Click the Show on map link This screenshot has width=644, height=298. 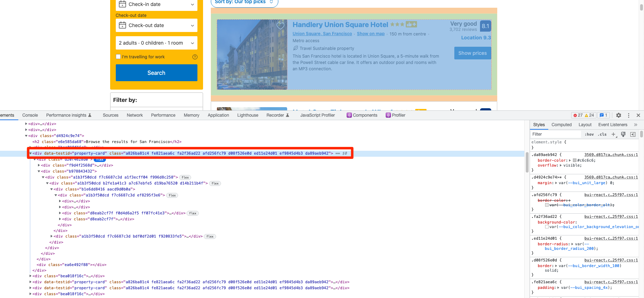[371, 34]
